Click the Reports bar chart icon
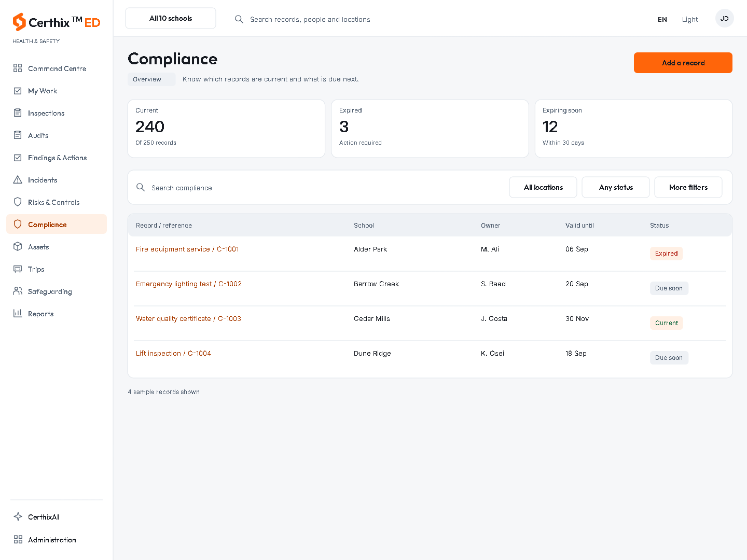 coord(18,314)
